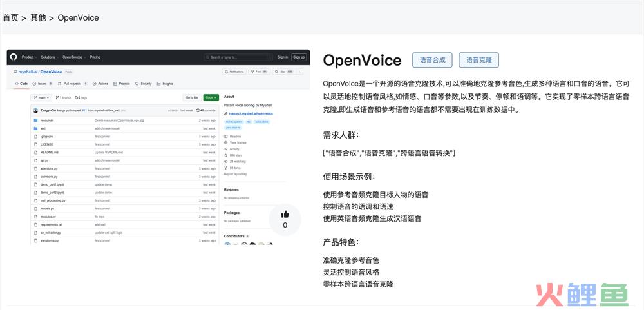Click the models.py file row
Image resolution: width=644 pixels, height=310 pixels.
coord(124,208)
